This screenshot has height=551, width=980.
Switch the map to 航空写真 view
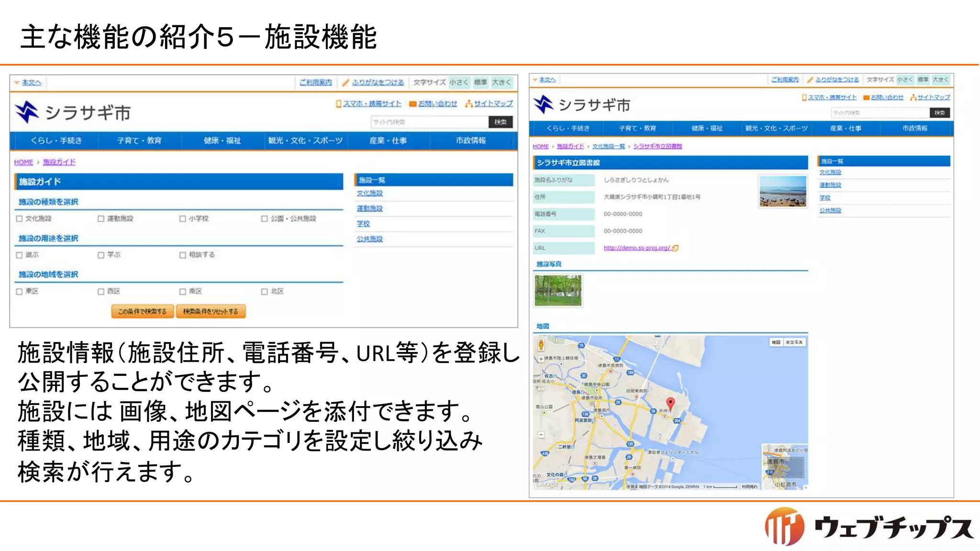coord(794,342)
